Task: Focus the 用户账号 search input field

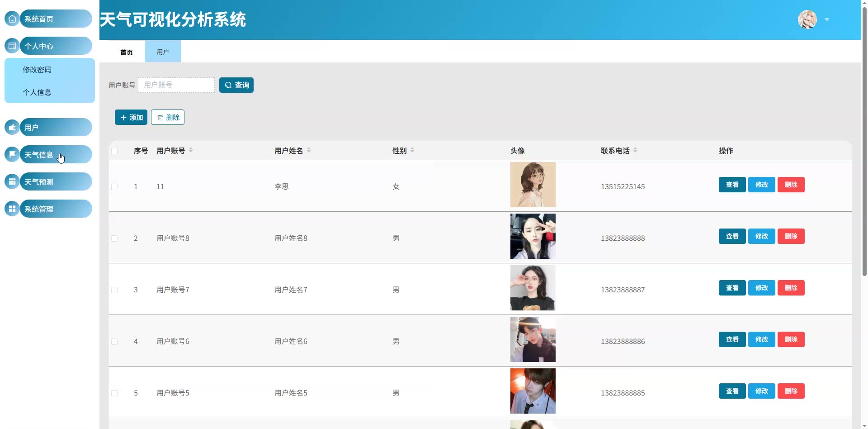Action: pos(176,85)
